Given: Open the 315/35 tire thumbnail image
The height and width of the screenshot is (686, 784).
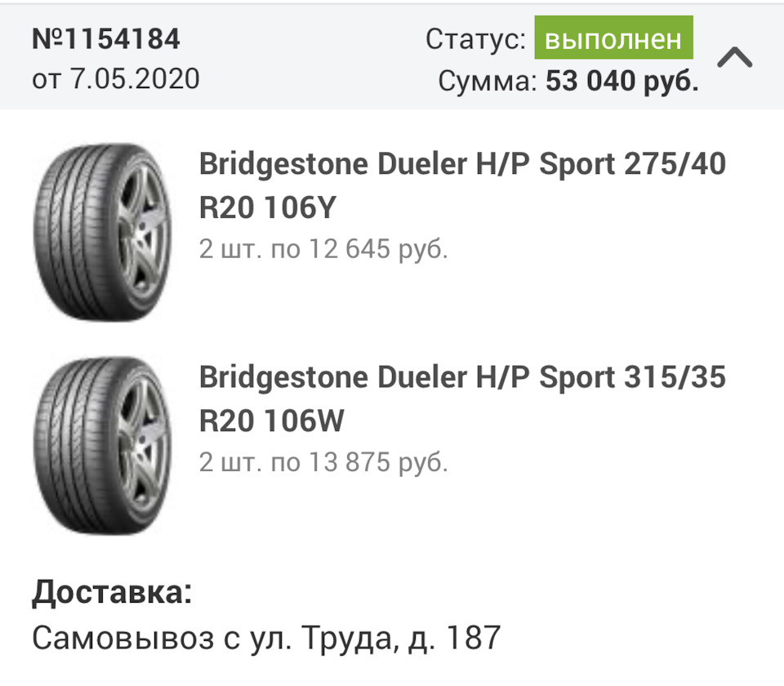Looking at the screenshot, I should [102, 445].
